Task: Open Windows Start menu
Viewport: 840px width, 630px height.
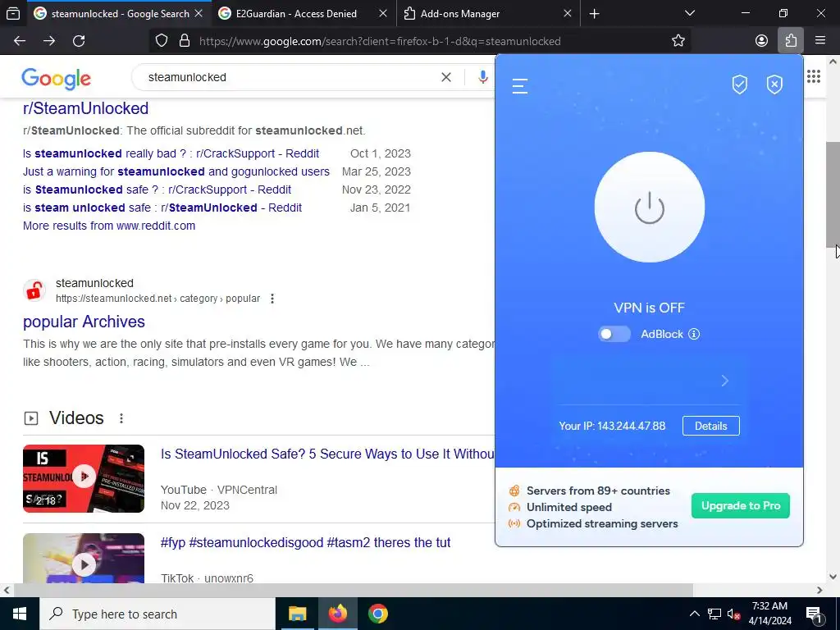Action: 20,614
